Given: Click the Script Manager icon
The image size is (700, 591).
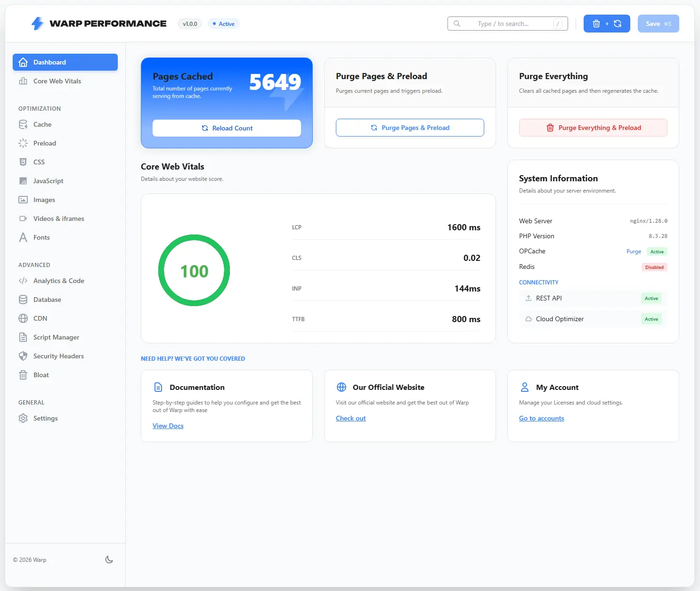Looking at the screenshot, I should tap(23, 337).
